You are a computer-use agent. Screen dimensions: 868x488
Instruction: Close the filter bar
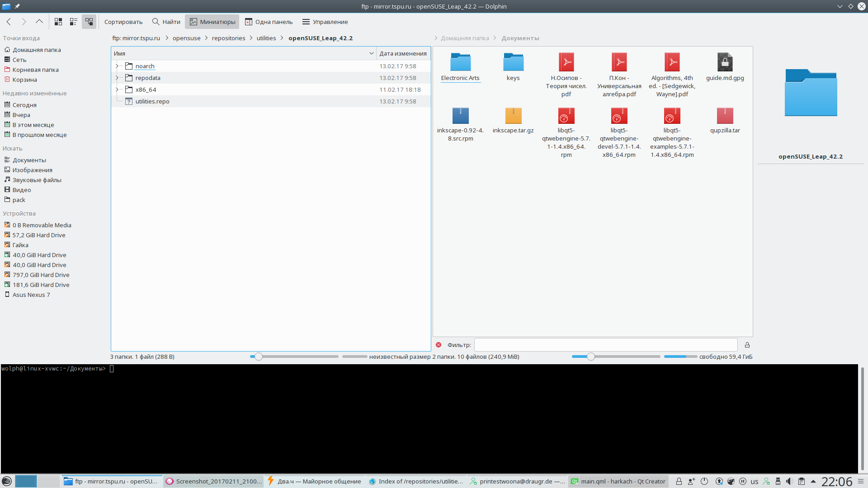[x=439, y=345]
